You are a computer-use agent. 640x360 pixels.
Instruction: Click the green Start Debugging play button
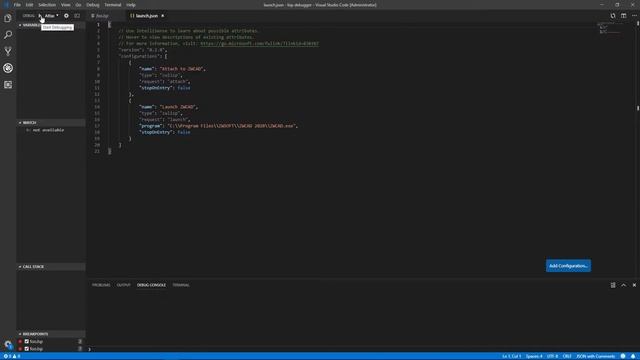pos(40,16)
